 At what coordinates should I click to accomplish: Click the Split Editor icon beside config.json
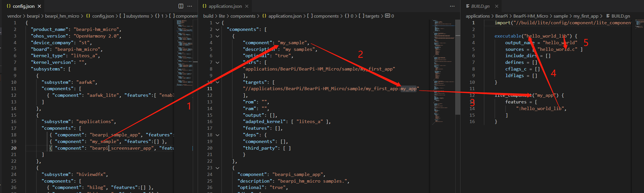181,6
